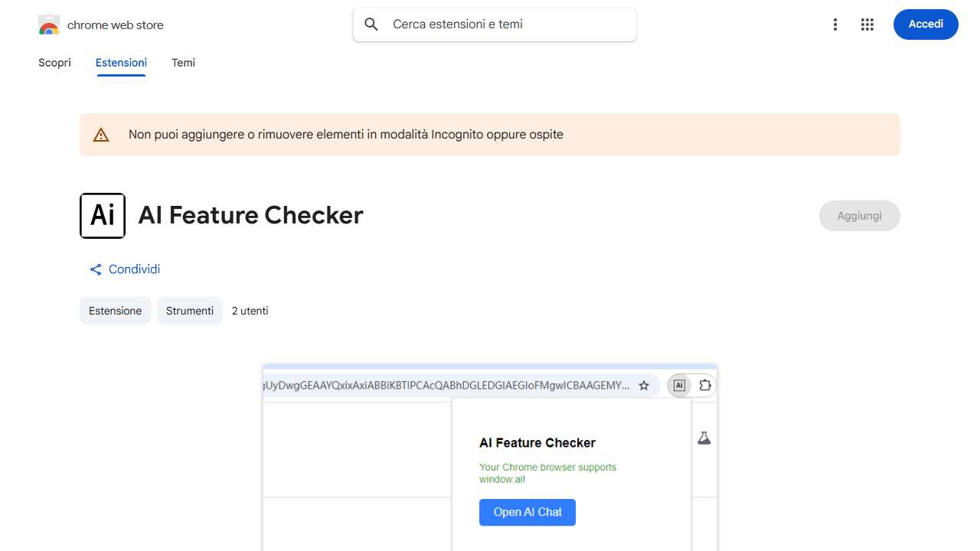The height and width of the screenshot is (551, 980).
Task: Click the bookmark star in the screenshot address bar
Action: coord(644,385)
